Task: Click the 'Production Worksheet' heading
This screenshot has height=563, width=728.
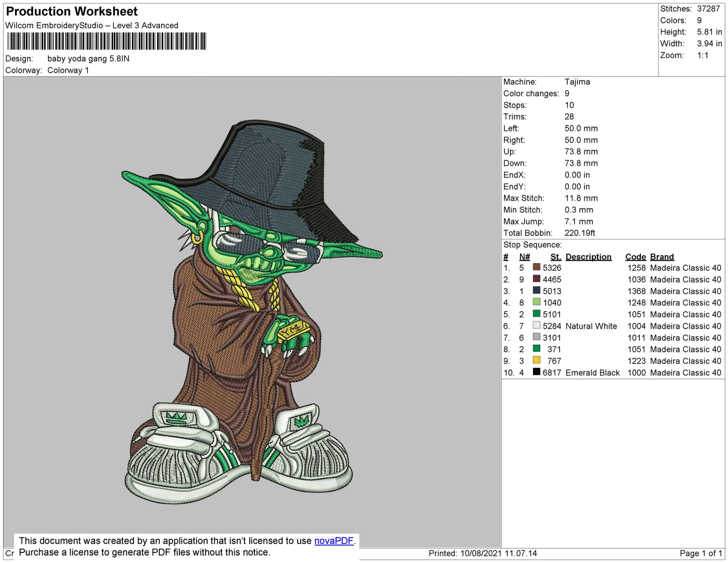Action: click(x=72, y=11)
